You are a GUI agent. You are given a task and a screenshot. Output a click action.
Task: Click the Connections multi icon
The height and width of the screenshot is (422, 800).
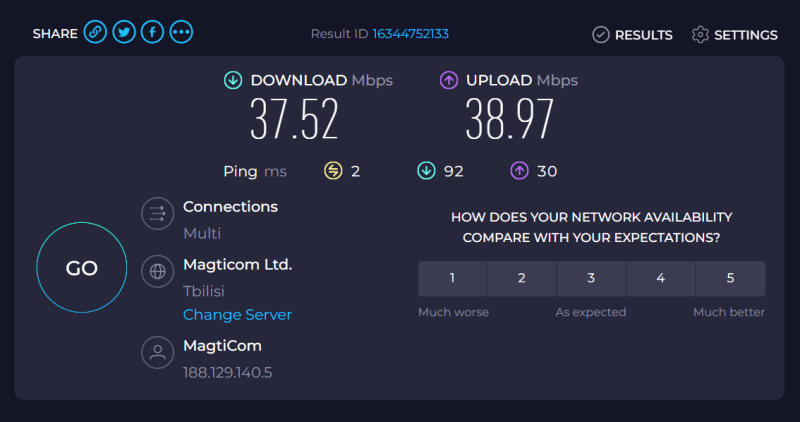point(157,213)
